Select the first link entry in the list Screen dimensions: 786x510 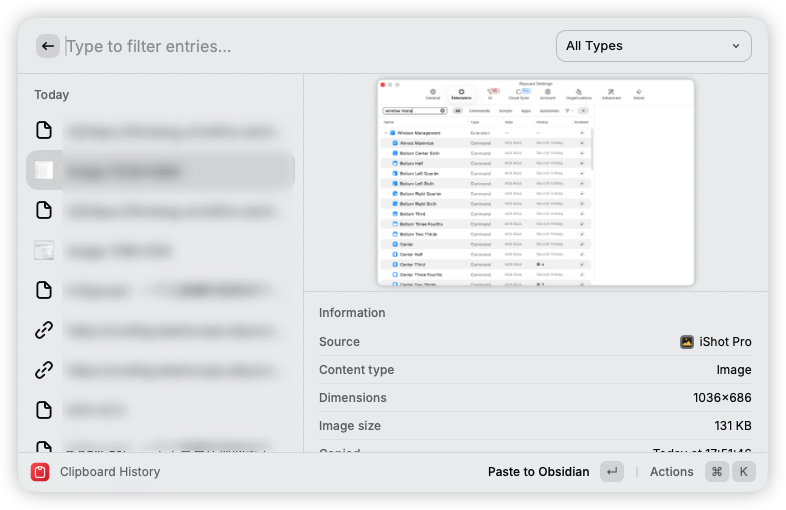[x=160, y=330]
